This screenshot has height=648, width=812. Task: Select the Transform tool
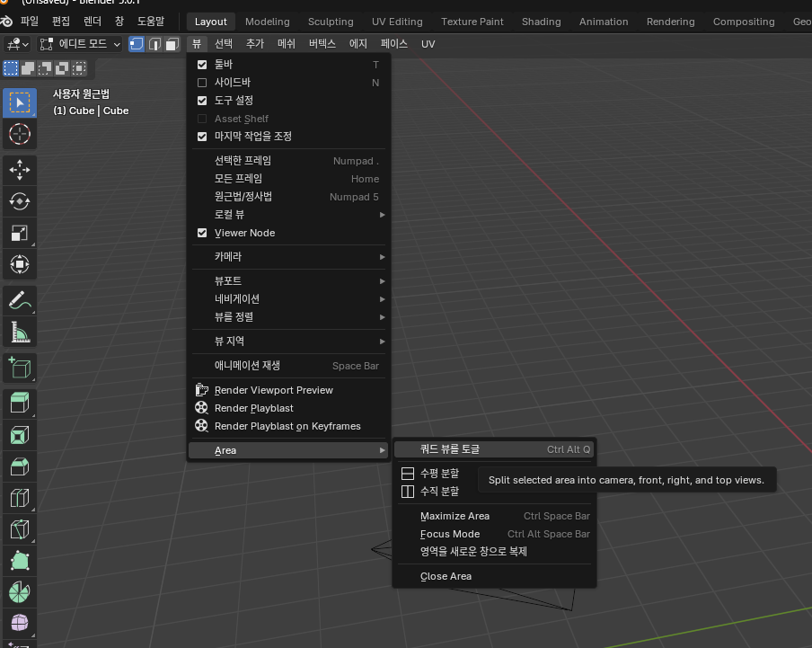pos(20,265)
